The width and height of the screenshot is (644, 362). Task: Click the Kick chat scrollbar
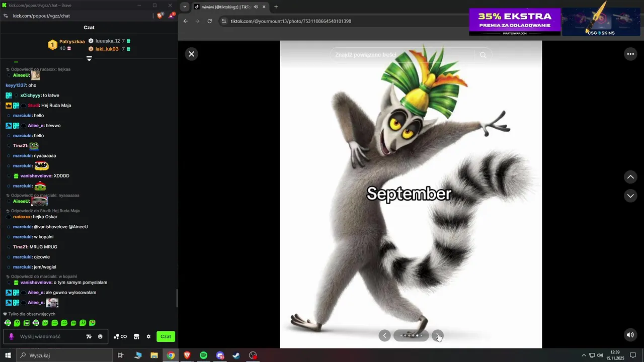[x=177, y=299]
